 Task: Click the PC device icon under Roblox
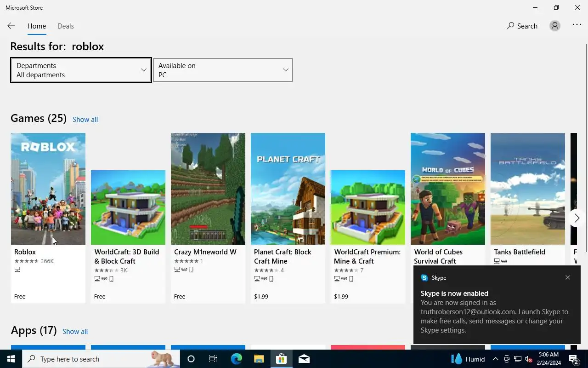coord(17,270)
